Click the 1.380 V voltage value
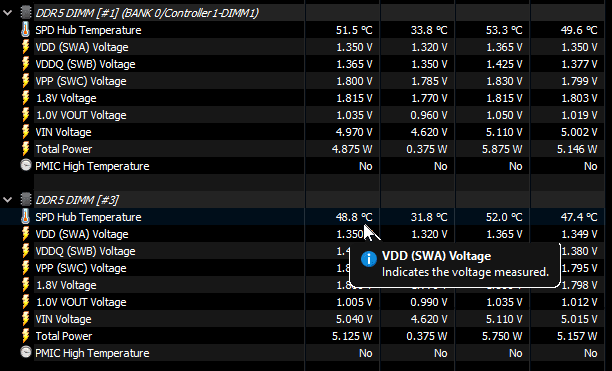The height and width of the screenshot is (371, 612). [580, 251]
